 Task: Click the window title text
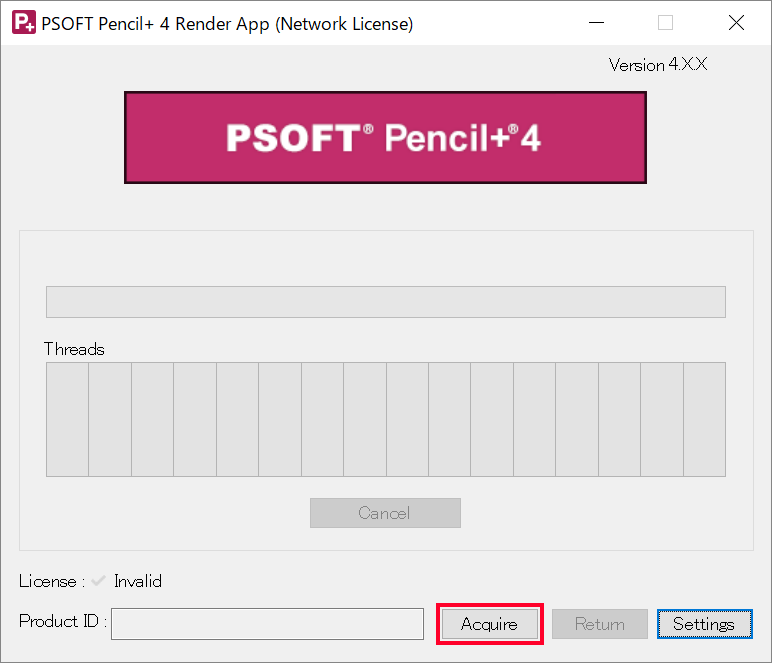pos(227,24)
